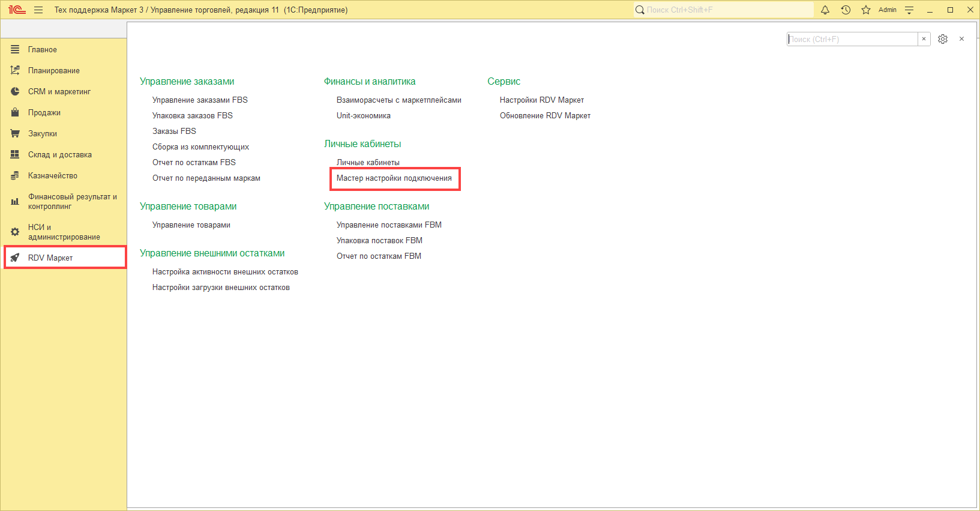
Task: Click the RDV Маркет rocket icon
Action: point(15,258)
